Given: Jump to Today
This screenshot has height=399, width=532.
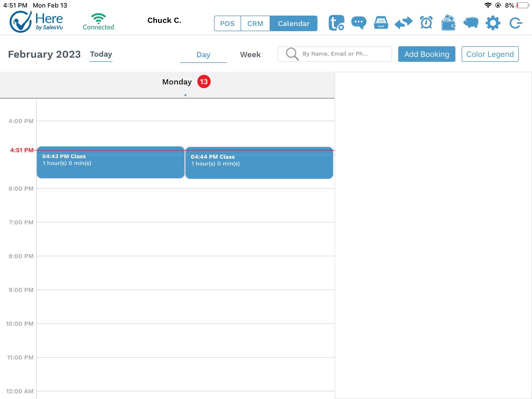Looking at the screenshot, I should pyautogui.click(x=101, y=54).
